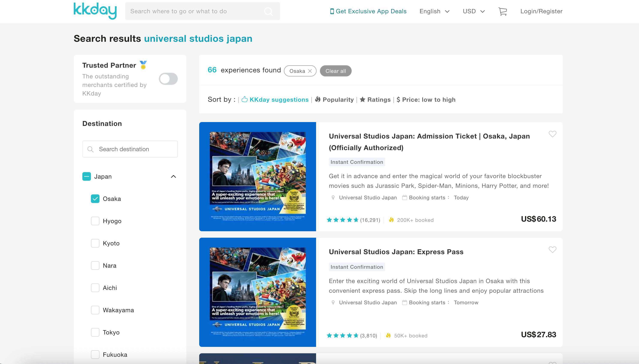Open the USD currency dropdown

coord(474,11)
